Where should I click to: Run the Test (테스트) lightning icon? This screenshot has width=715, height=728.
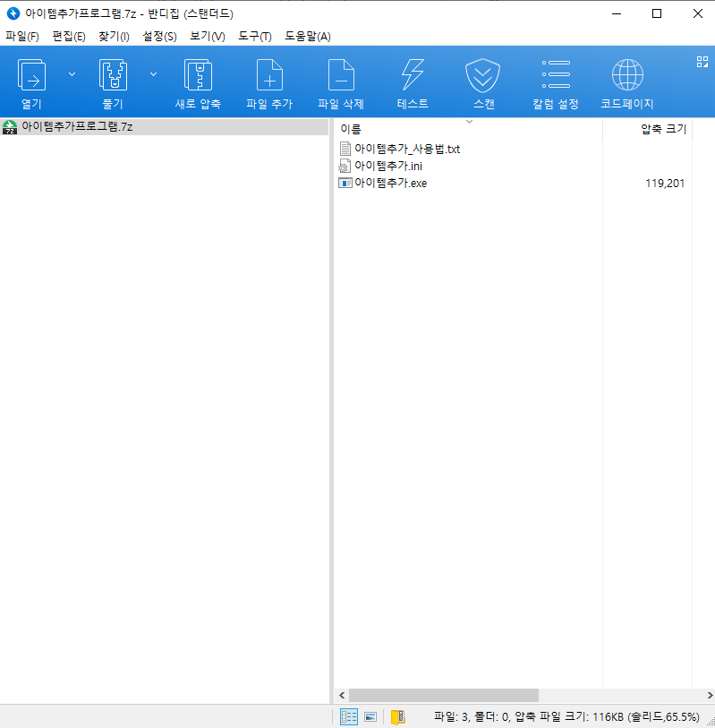(413, 74)
